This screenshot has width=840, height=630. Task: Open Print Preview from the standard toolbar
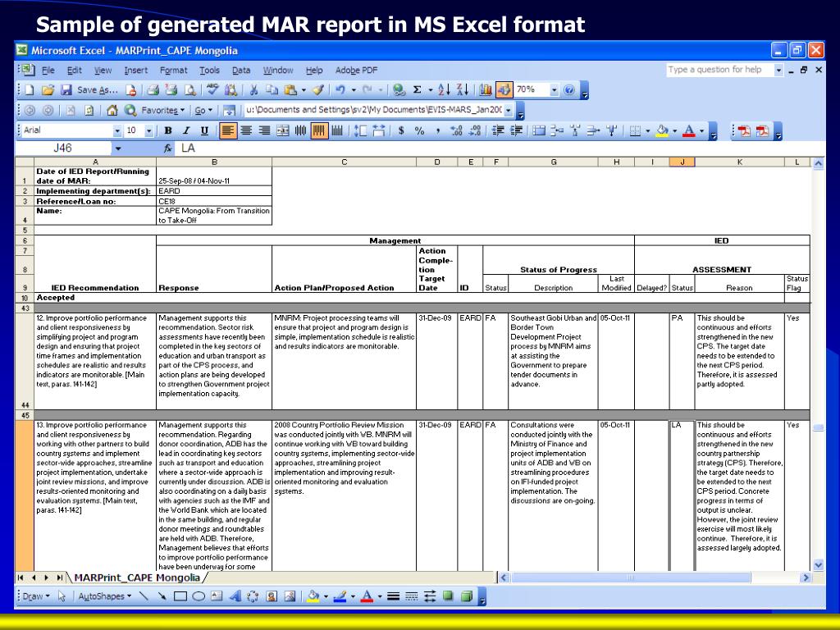(x=189, y=90)
